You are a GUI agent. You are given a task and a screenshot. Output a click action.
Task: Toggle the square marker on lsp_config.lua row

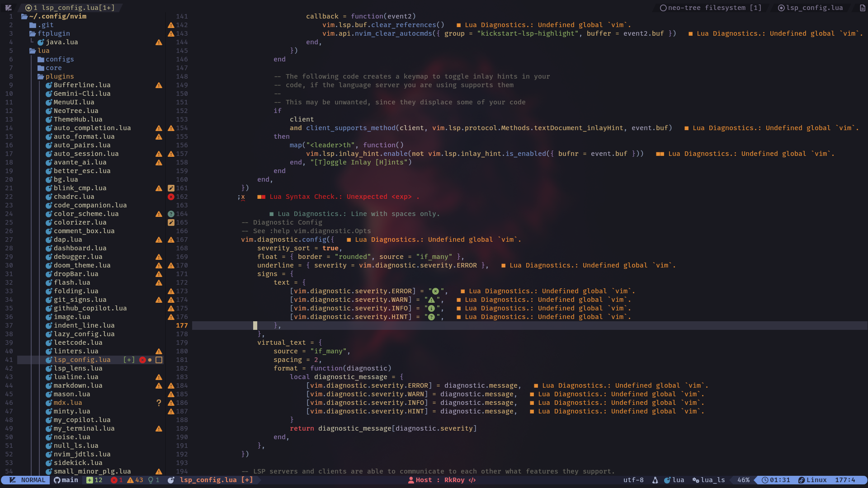[159, 360]
